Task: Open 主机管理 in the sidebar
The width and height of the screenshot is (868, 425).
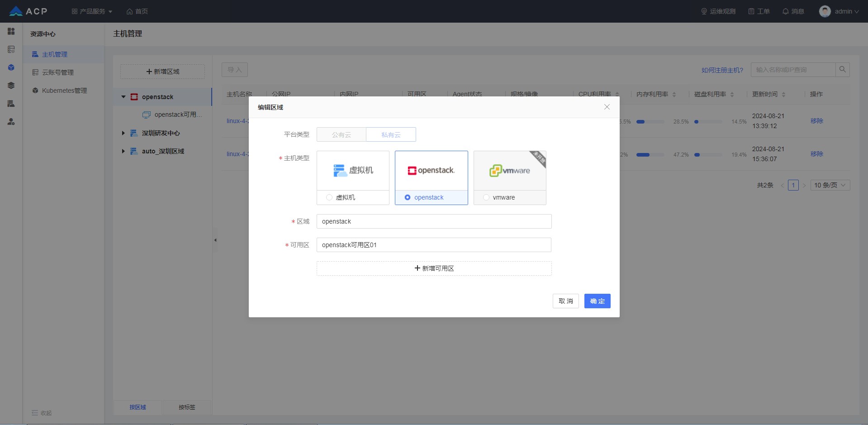Action: coord(63,54)
